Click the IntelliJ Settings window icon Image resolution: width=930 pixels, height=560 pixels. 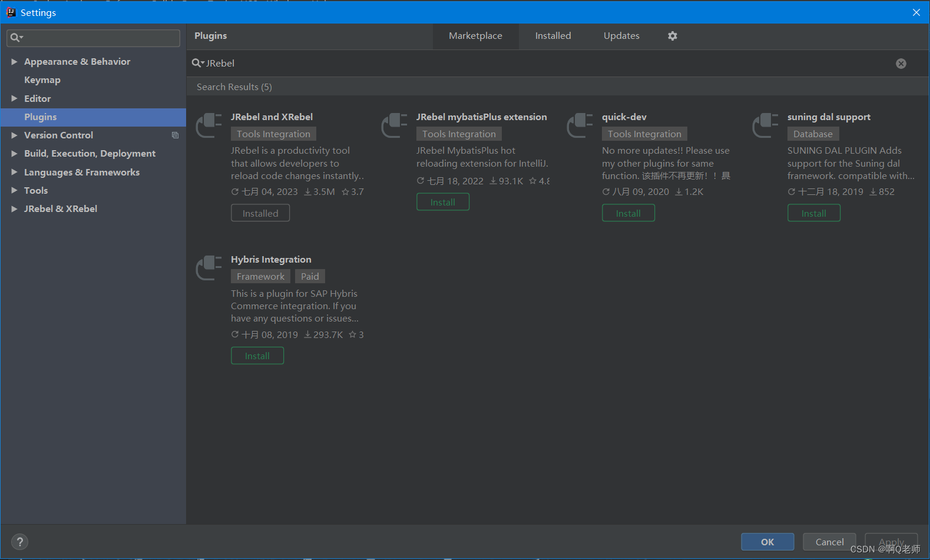click(x=11, y=12)
